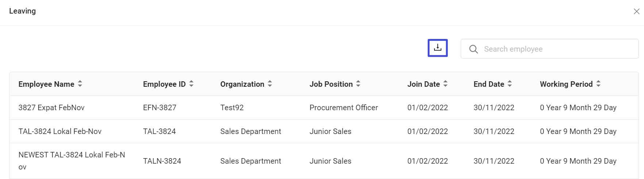Sort by Join Date arrows
Image resolution: width=644 pixels, height=179 pixels.
click(445, 84)
